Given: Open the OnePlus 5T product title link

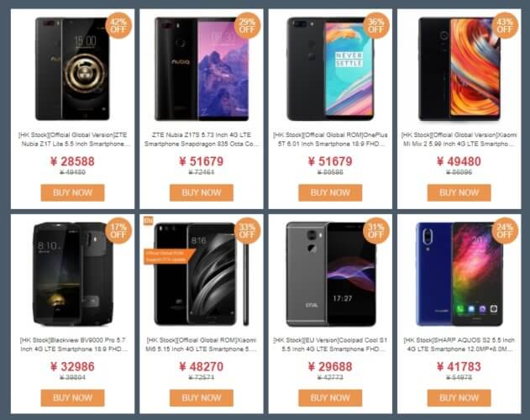Looking at the screenshot, I should [x=330, y=139].
